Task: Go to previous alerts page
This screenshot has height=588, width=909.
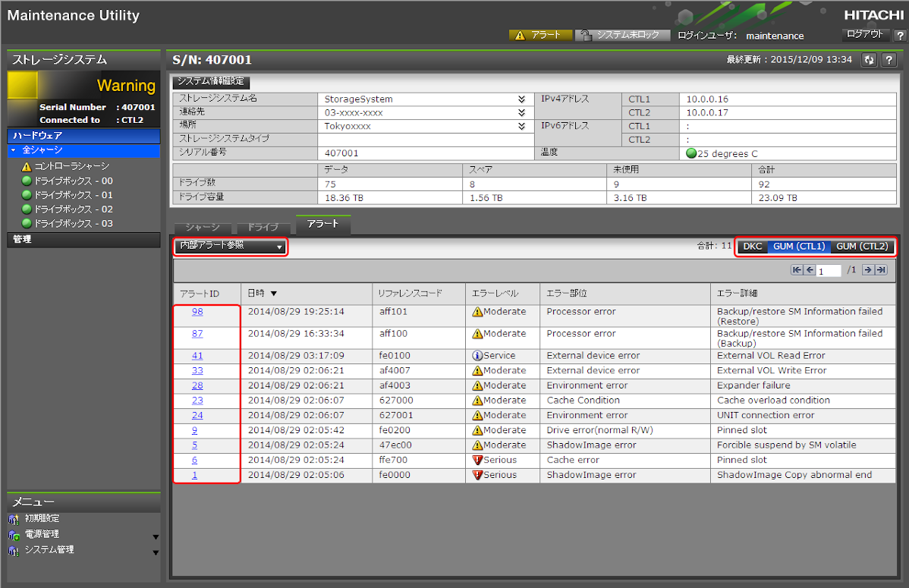Action: 809,270
